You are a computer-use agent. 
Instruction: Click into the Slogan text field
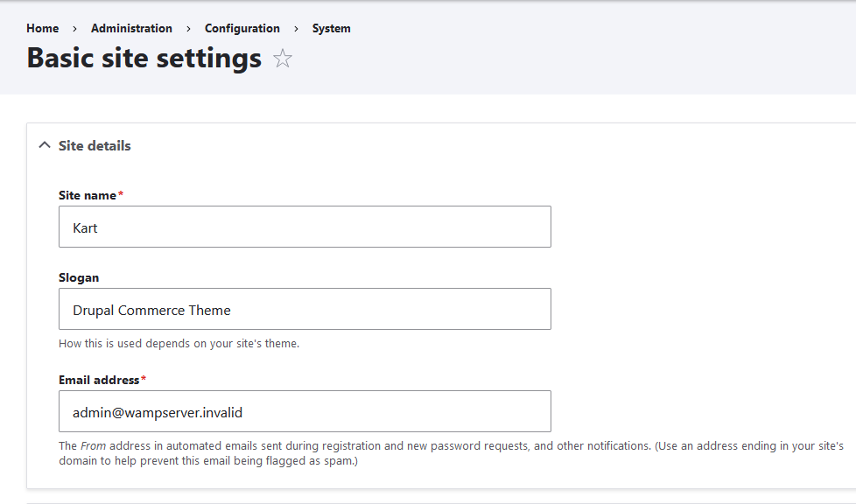[305, 309]
